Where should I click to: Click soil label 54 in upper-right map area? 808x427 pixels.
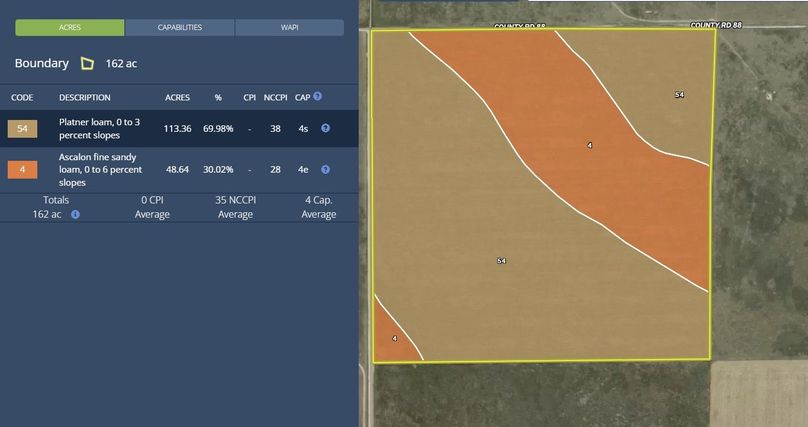coord(679,95)
